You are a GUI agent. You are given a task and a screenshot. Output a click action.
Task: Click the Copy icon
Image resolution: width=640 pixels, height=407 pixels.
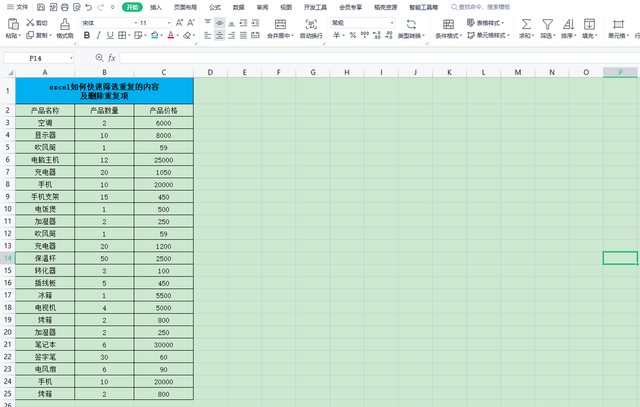[x=30, y=36]
